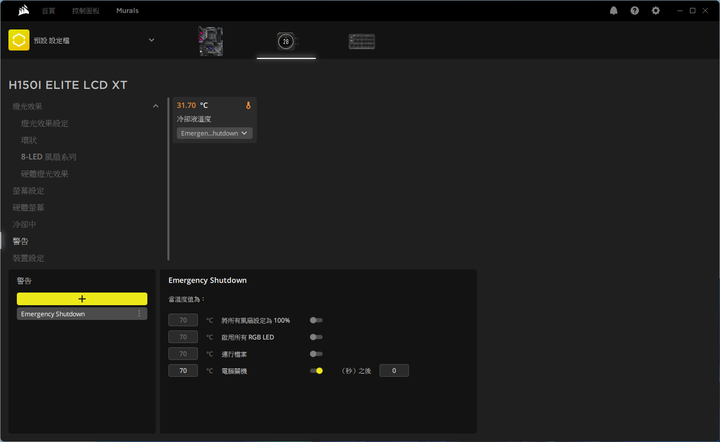Open the settings gear icon
Screen dimensions: 720x442
click(x=656, y=11)
